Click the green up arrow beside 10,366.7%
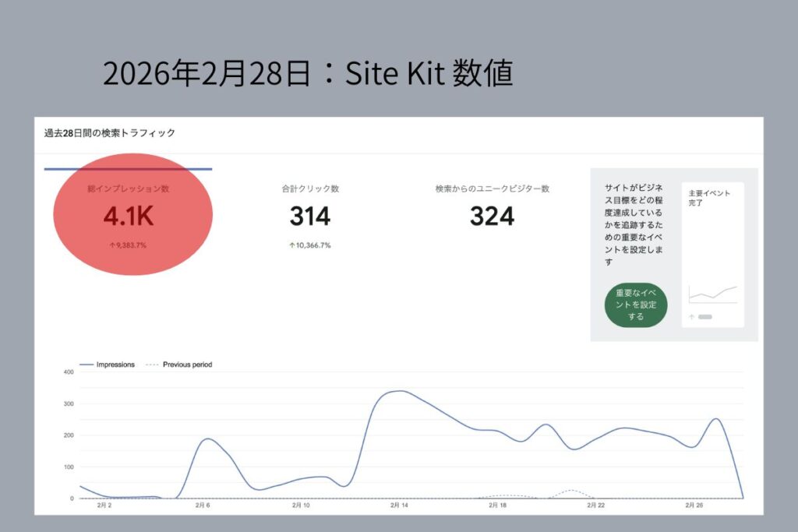 coord(292,245)
